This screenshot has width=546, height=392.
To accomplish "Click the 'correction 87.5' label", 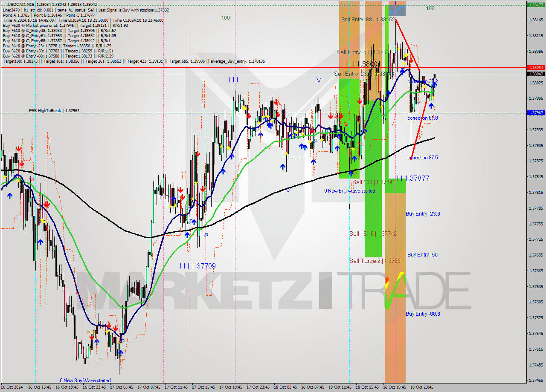I will 423,158.
